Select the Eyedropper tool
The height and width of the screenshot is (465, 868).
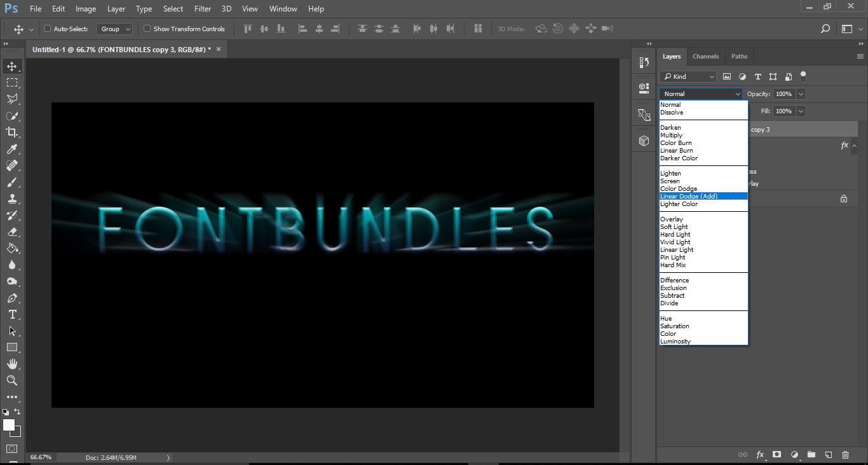click(x=12, y=149)
